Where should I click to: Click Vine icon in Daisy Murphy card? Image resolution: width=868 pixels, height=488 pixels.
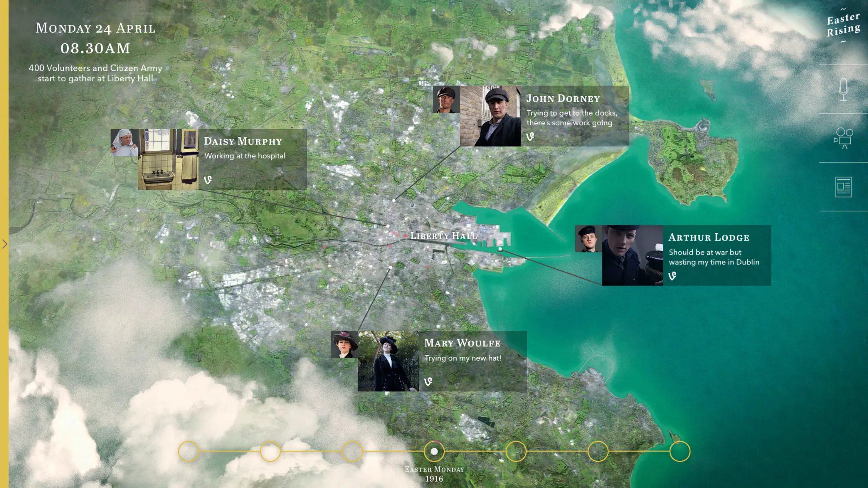tap(208, 180)
